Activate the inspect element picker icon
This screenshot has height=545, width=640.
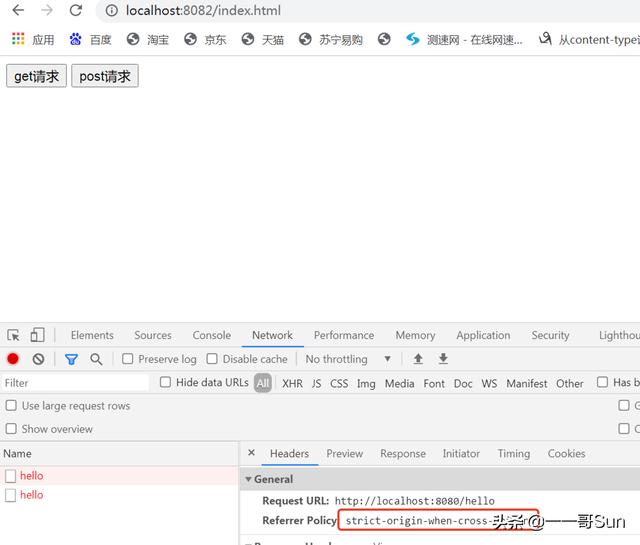click(13, 335)
